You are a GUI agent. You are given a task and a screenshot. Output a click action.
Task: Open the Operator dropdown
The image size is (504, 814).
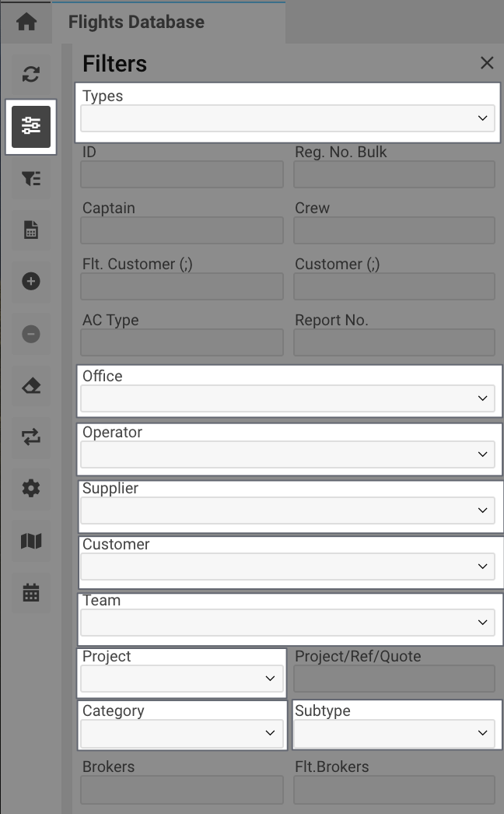(287, 454)
